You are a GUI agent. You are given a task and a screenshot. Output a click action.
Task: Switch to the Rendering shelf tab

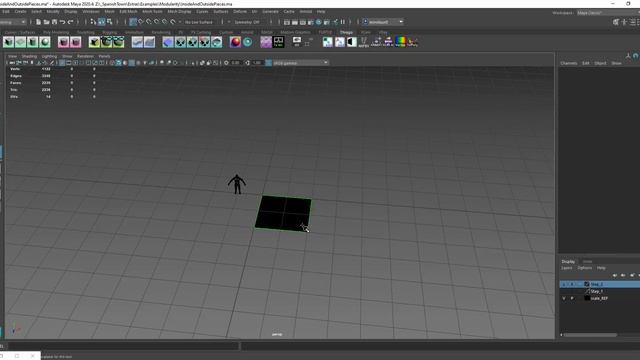point(161,32)
